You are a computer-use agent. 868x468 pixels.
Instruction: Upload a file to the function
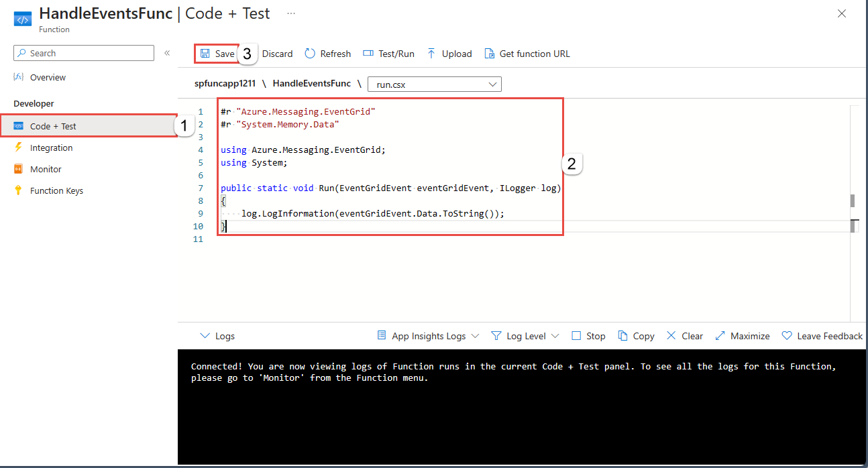click(x=449, y=54)
